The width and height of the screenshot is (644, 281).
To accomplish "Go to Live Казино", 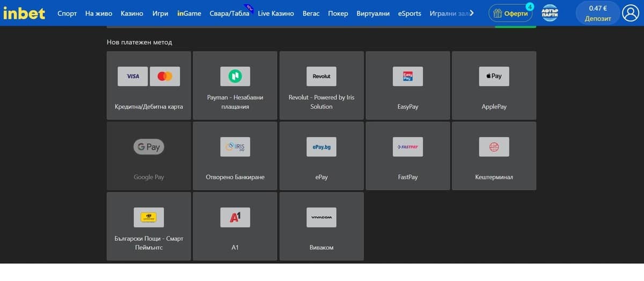I will (276, 13).
